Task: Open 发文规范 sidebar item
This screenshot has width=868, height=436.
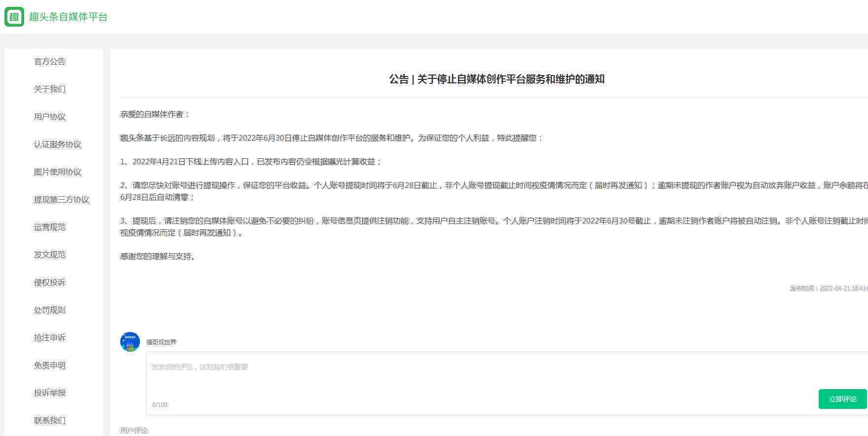Action: click(x=50, y=255)
